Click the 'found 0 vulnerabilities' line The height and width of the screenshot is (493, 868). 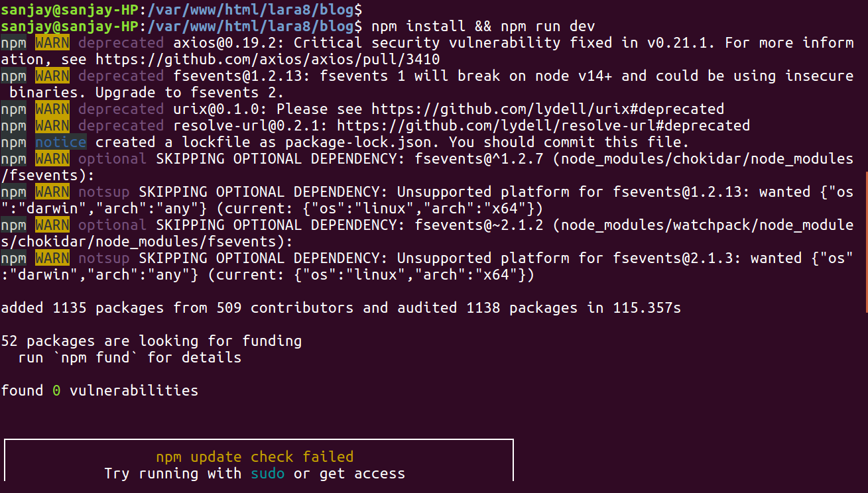coord(99,391)
